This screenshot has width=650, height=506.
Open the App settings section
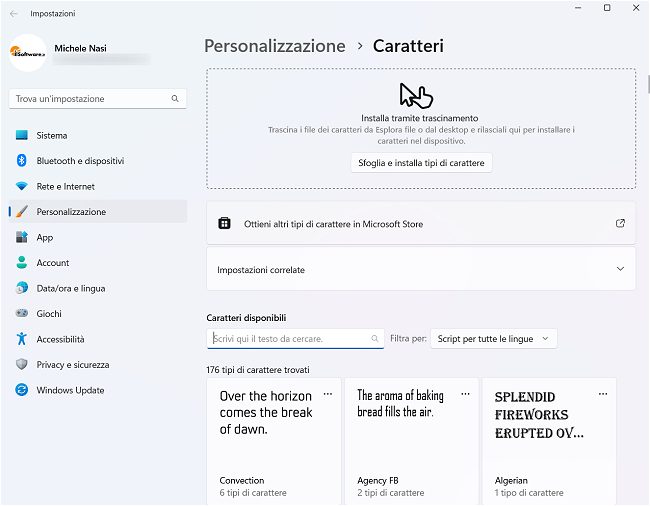coord(98,237)
